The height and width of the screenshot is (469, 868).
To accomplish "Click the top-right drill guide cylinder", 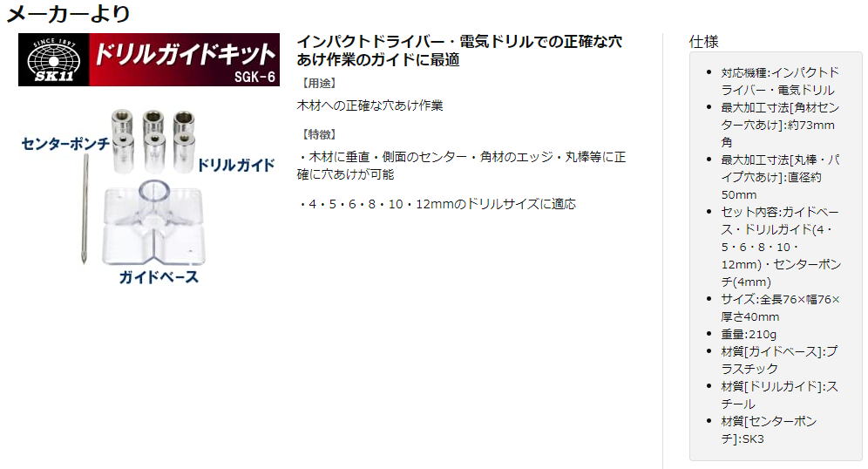I will [x=183, y=123].
